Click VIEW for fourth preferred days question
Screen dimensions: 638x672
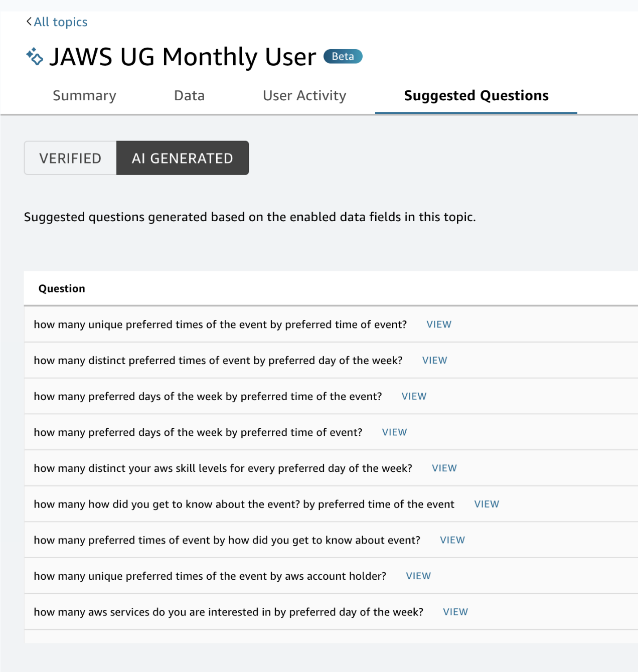coord(394,432)
